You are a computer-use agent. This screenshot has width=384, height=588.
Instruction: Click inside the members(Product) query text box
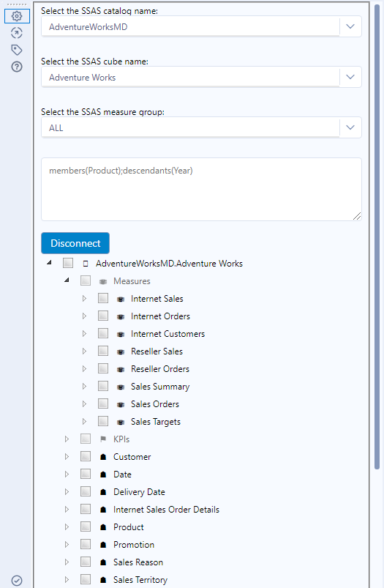[x=201, y=190]
